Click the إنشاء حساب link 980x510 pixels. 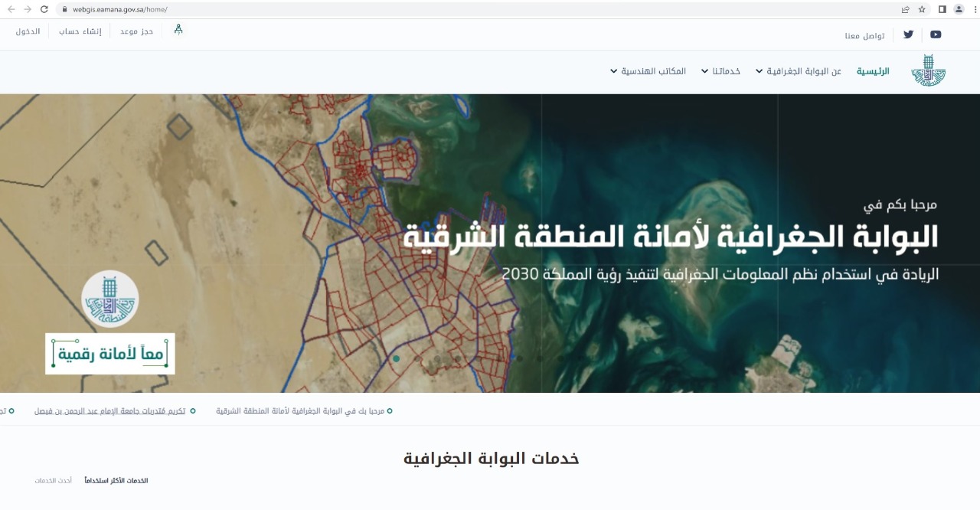click(80, 31)
